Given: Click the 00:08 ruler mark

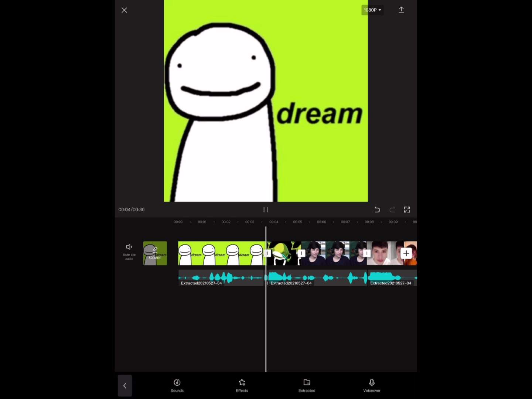Looking at the screenshot, I should pos(369,222).
